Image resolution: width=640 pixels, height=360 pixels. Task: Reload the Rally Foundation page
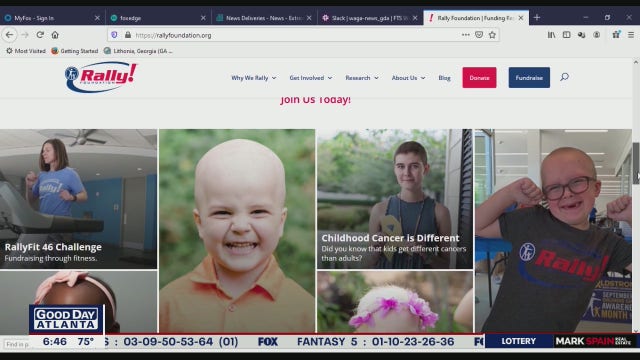tap(40, 35)
